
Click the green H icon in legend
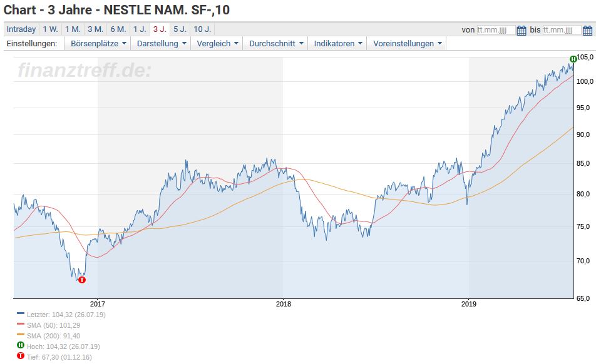[21, 345]
